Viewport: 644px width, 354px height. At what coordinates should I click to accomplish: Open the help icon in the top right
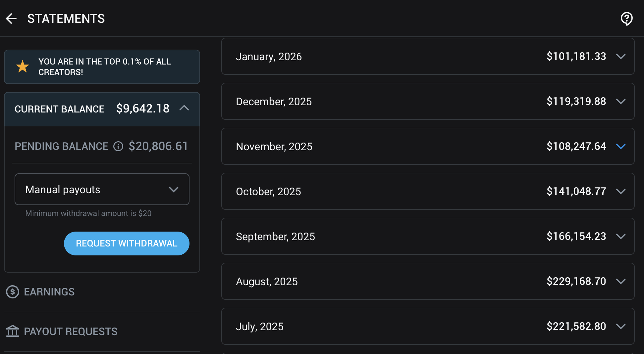point(626,18)
